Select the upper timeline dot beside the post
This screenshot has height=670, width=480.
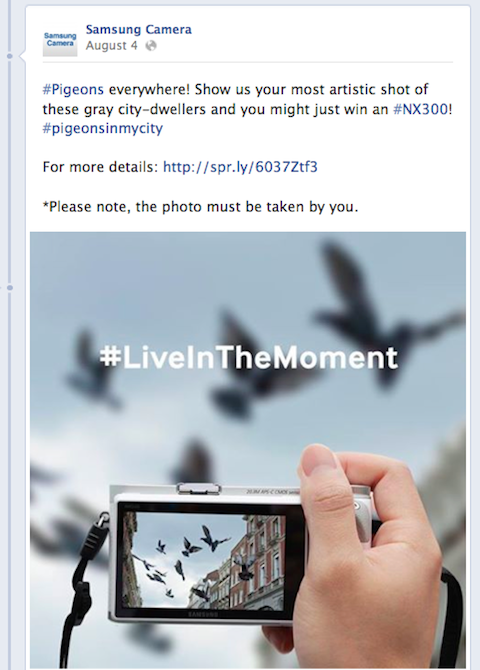coord(10,56)
